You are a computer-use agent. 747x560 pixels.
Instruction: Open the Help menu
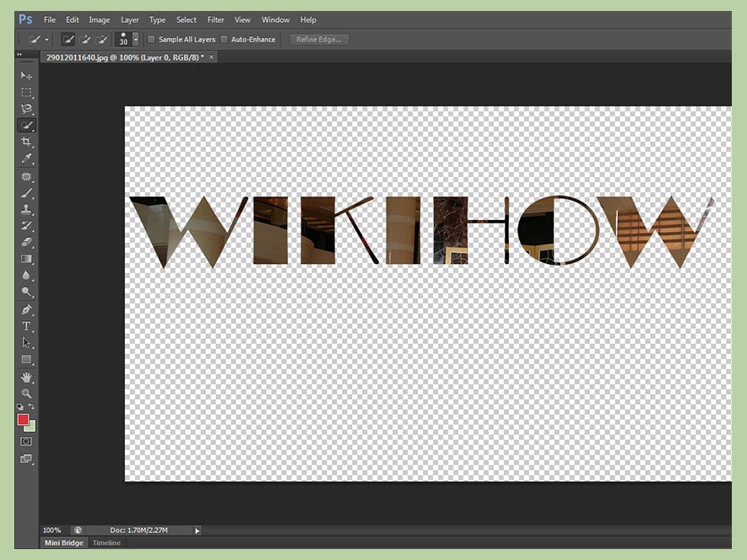(x=308, y=20)
